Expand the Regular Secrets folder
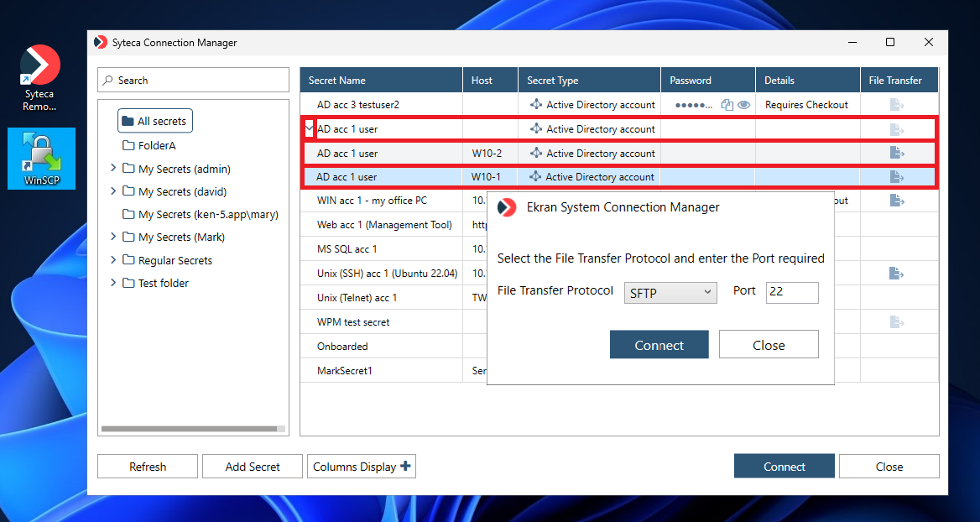The width and height of the screenshot is (980, 522). [113, 260]
